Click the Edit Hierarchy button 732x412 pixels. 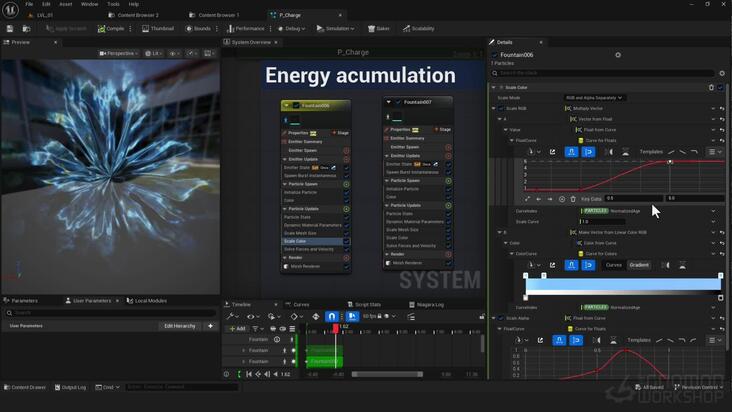pos(180,326)
